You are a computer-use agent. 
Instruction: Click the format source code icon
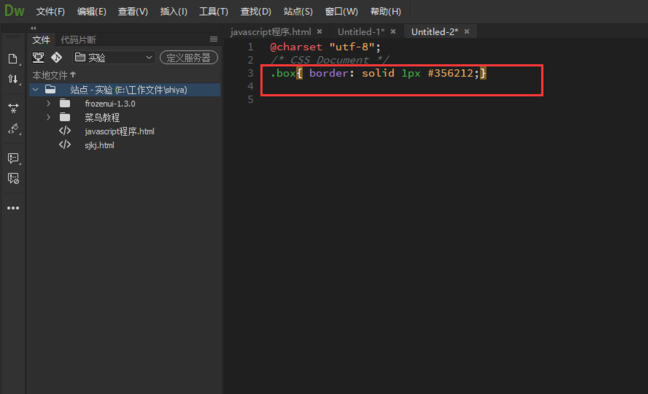13,129
